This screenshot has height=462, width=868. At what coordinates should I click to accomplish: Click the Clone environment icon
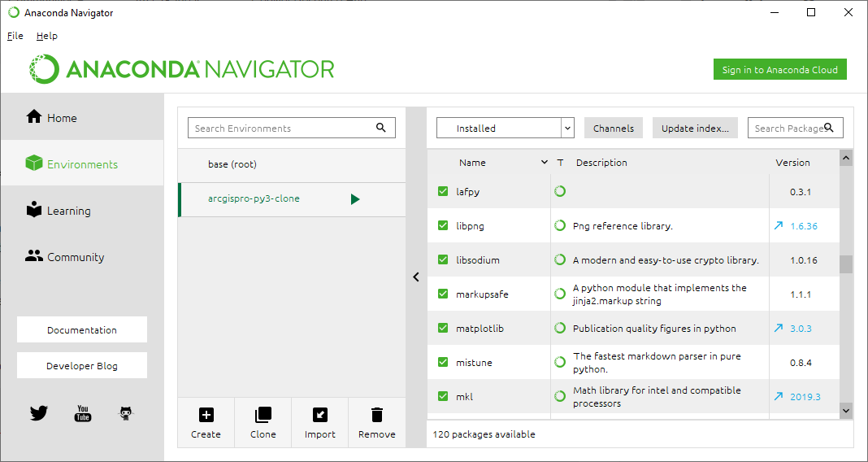tap(263, 414)
